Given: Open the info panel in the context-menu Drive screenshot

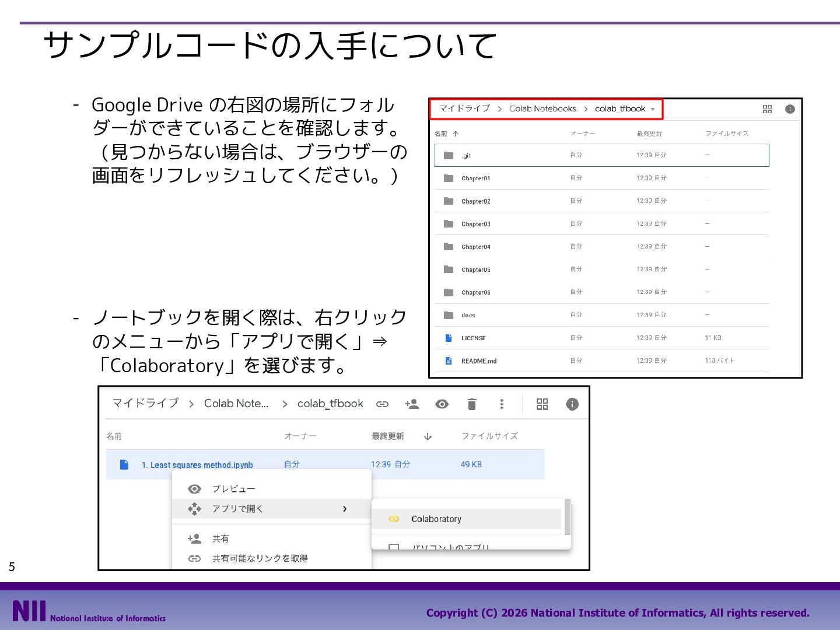Looking at the screenshot, I should click(572, 404).
